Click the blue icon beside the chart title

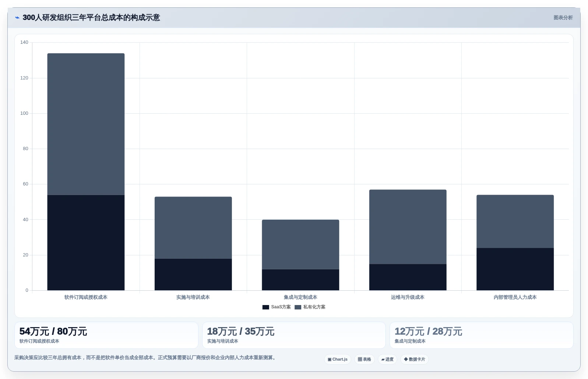[x=17, y=18]
